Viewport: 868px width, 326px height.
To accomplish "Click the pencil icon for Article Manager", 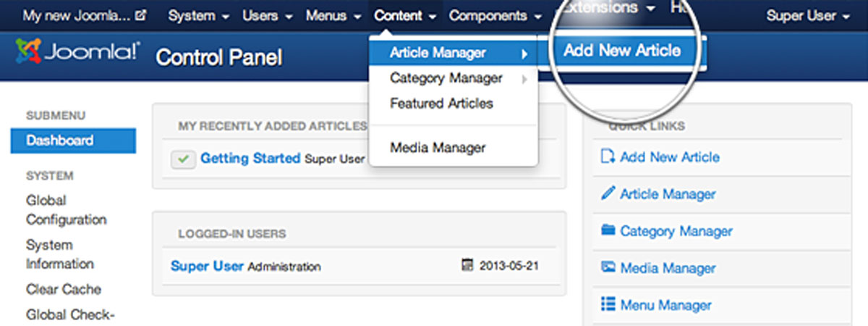I will [x=608, y=193].
